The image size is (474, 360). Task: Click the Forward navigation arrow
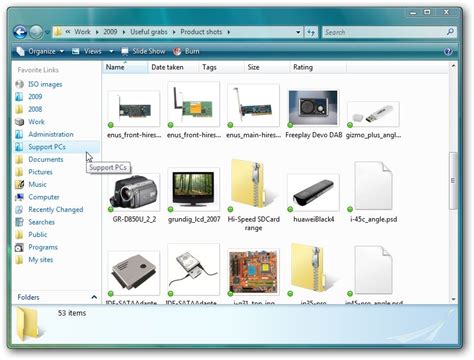point(36,32)
